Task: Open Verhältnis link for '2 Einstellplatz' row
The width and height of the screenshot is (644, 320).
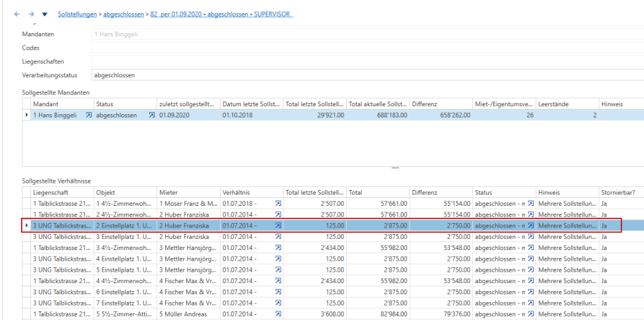Action: pyautogui.click(x=278, y=225)
